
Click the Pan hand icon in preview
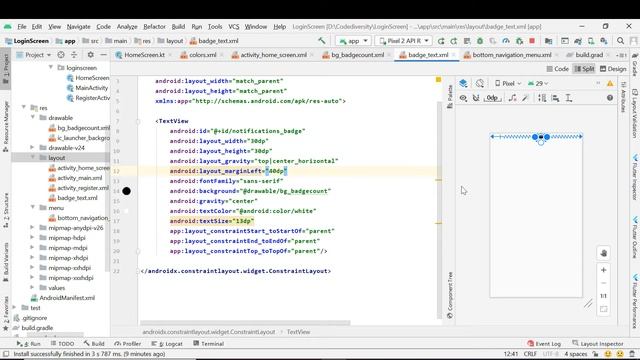(x=604, y=253)
